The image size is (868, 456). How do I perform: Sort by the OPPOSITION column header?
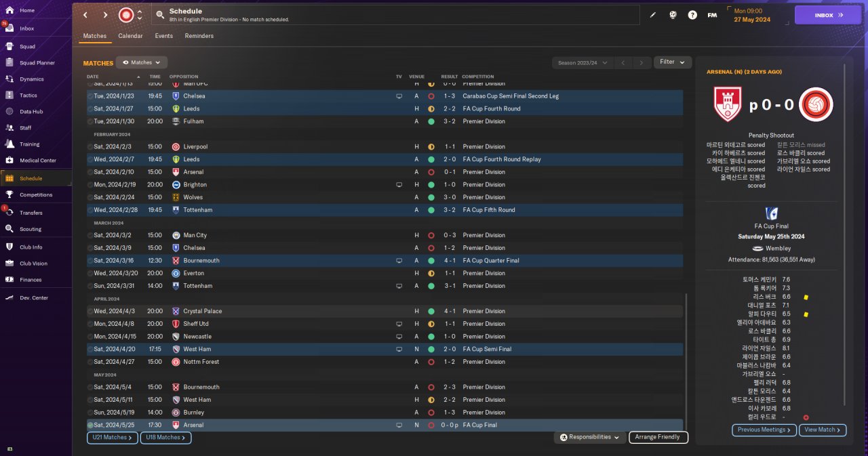coord(184,77)
